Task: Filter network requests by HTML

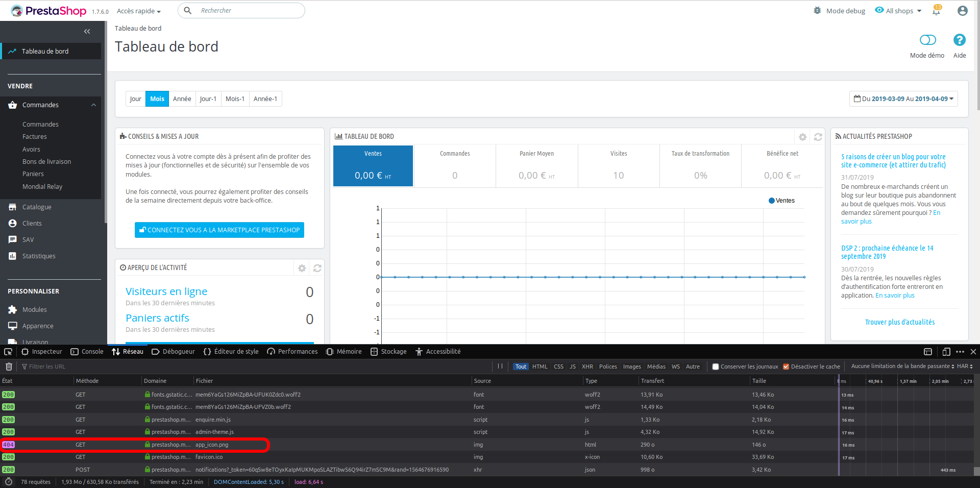Action: 540,367
